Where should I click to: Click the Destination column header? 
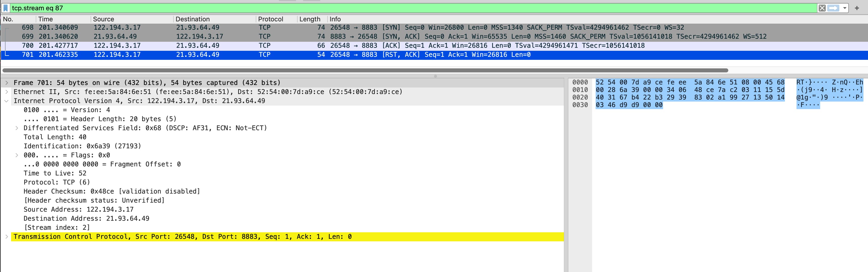coord(192,19)
